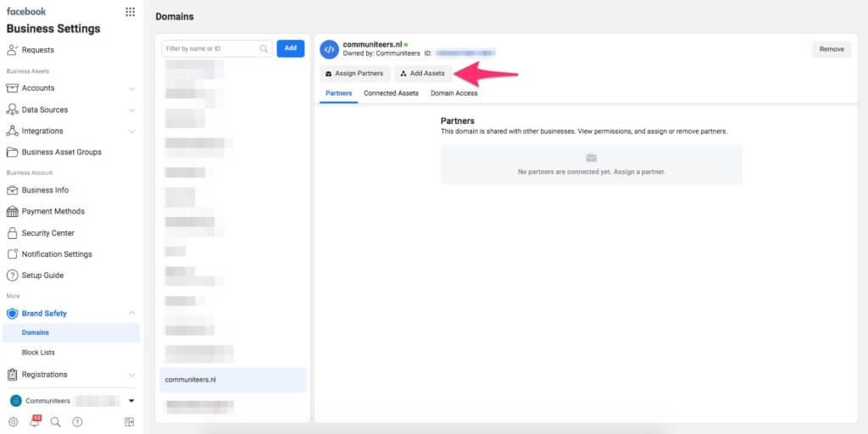The image size is (868, 434).
Task: Switch to the Domain Access tab
Action: click(453, 93)
